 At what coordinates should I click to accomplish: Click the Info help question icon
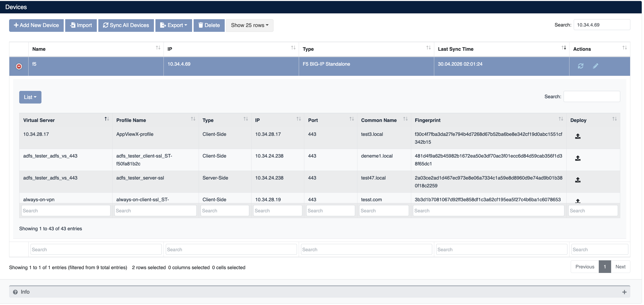(x=15, y=292)
